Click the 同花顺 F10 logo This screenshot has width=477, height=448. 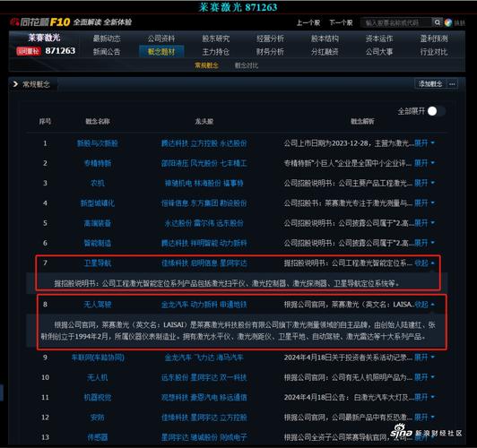(40, 22)
